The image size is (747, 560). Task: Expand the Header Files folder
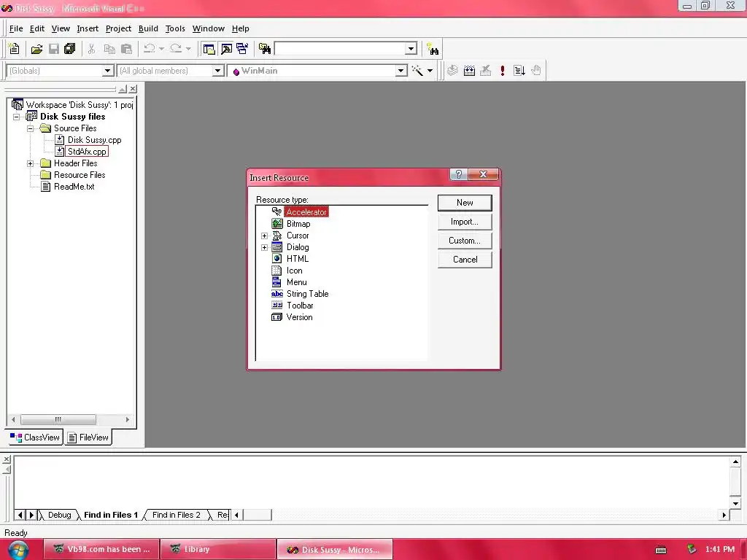coord(30,163)
